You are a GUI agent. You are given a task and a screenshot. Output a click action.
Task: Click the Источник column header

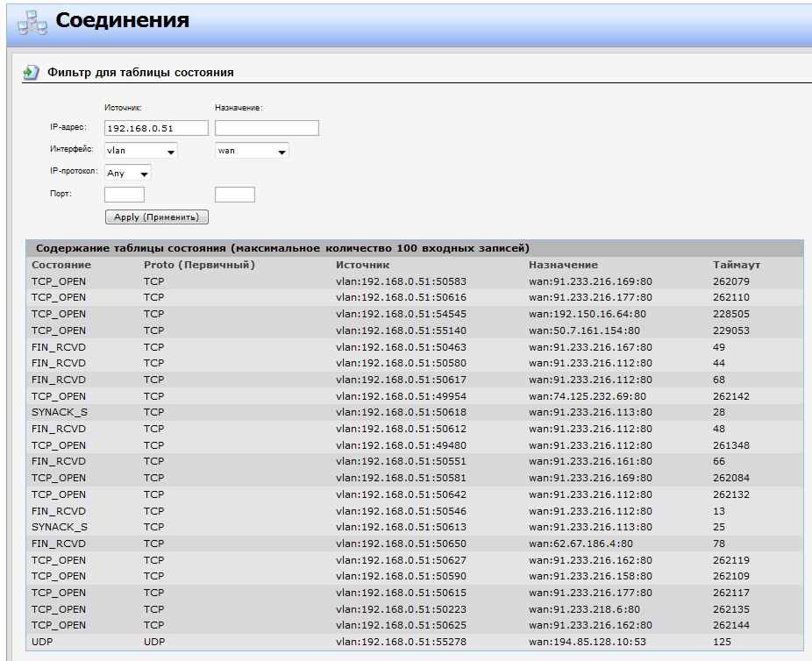(362, 265)
